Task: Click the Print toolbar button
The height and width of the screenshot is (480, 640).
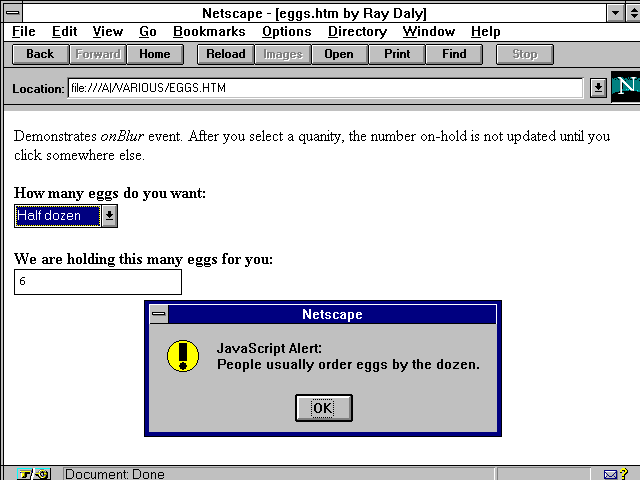Action: point(397,54)
